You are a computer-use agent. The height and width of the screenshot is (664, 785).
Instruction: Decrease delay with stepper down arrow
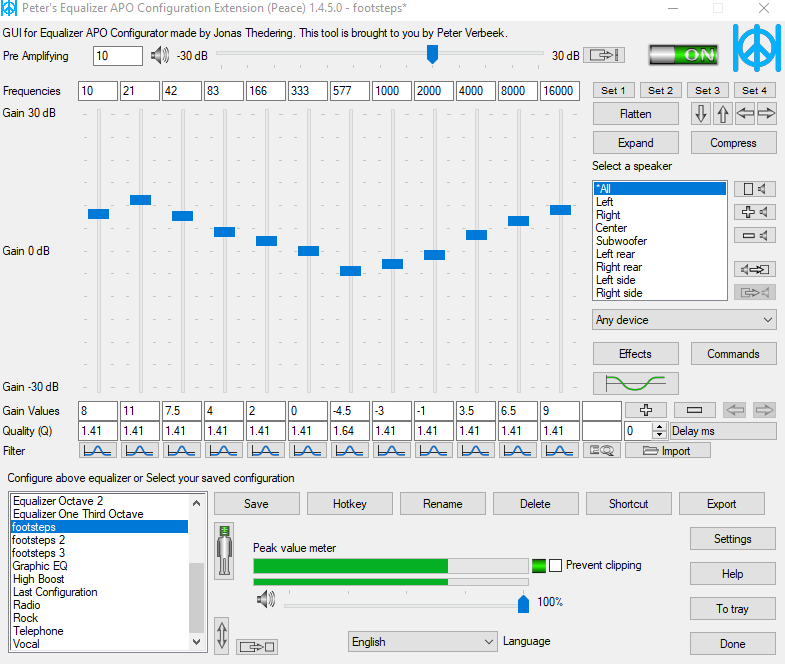(x=660, y=435)
